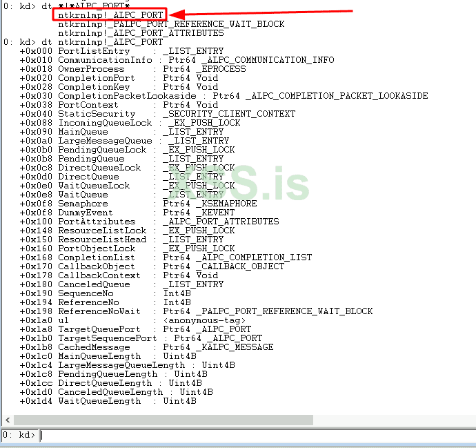Click the WaitQueueLength field line
This screenshot has height=448, width=476.
click(108, 401)
